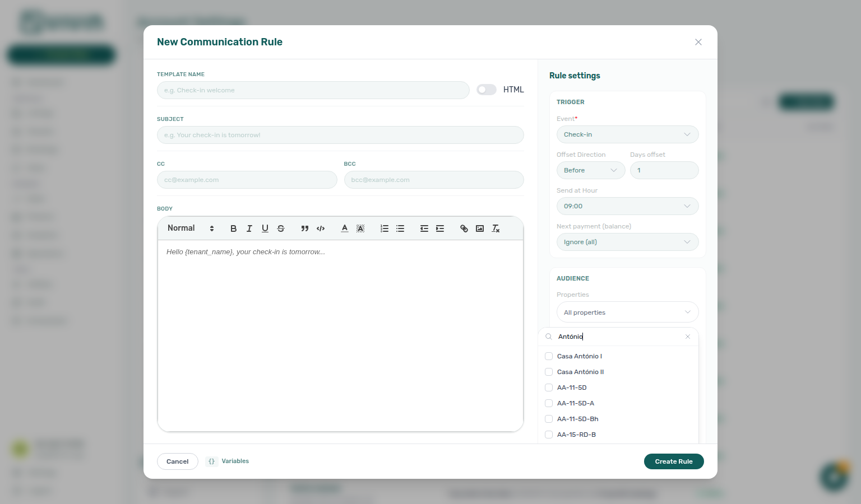Insert a bulleted list
This screenshot has height=504, width=861.
click(400, 228)
